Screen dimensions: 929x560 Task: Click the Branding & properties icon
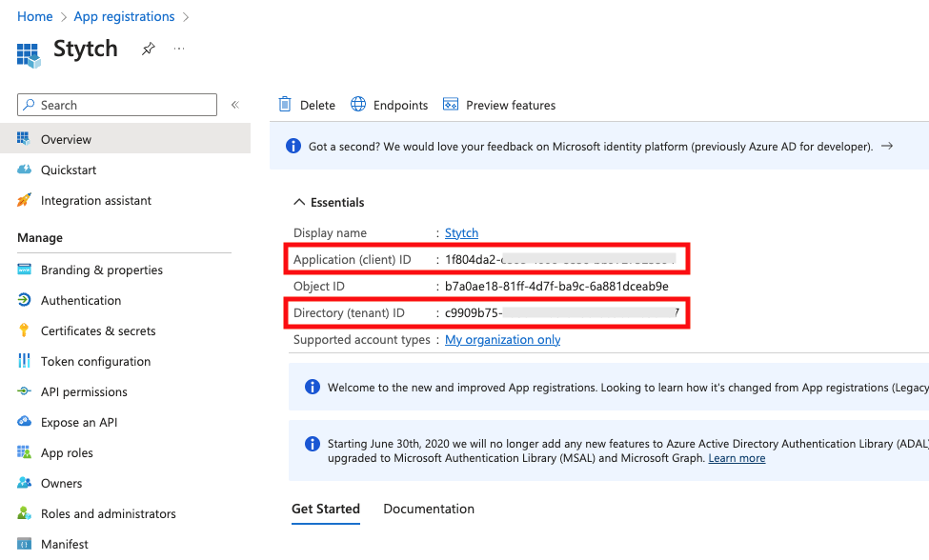pos(24,270)
